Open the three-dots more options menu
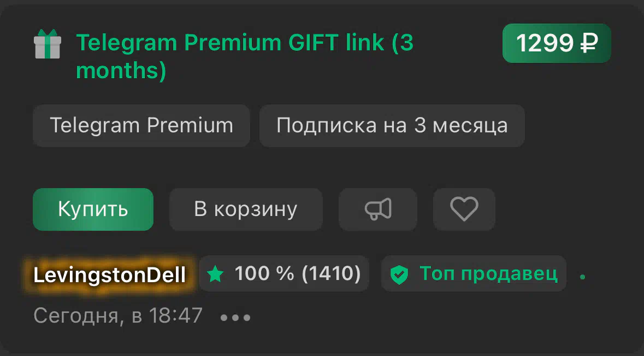This screenshot has width=644, height=356. coord(235,317)
